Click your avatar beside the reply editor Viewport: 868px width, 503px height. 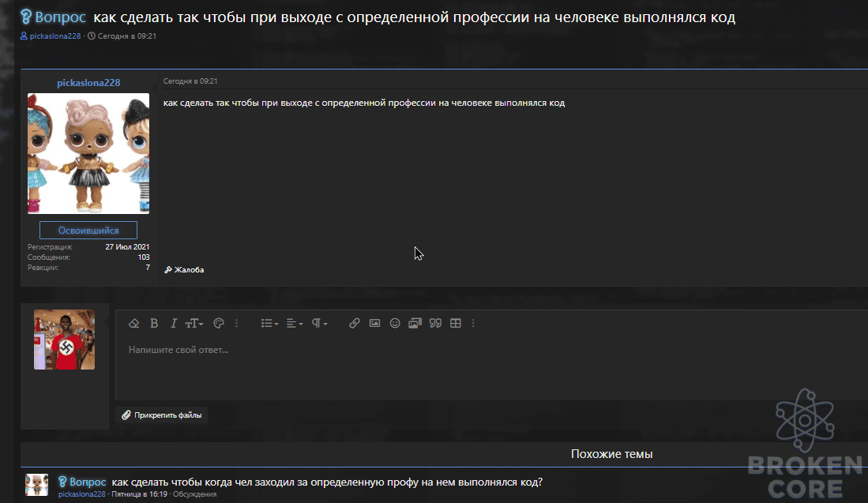64,340
